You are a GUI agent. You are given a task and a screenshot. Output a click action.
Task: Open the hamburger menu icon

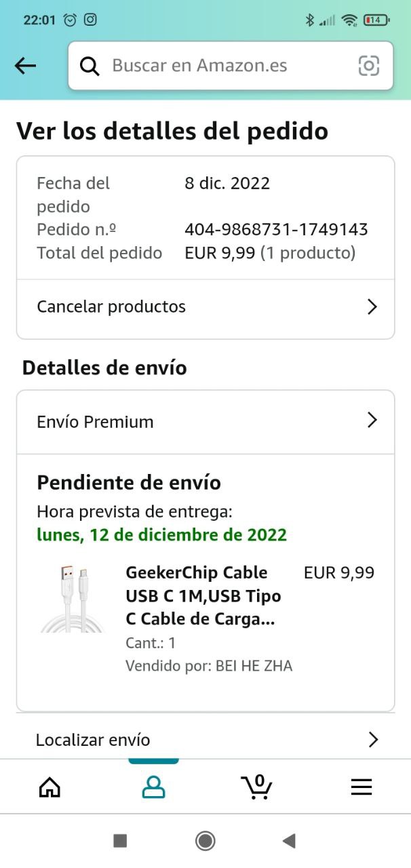(361, 787)
